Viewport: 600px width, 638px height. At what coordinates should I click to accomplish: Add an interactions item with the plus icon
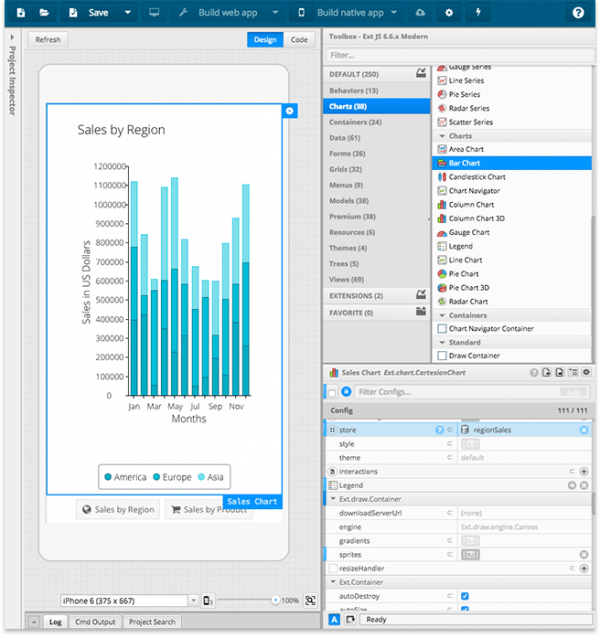pyautogui.click(x=584, y=471)
